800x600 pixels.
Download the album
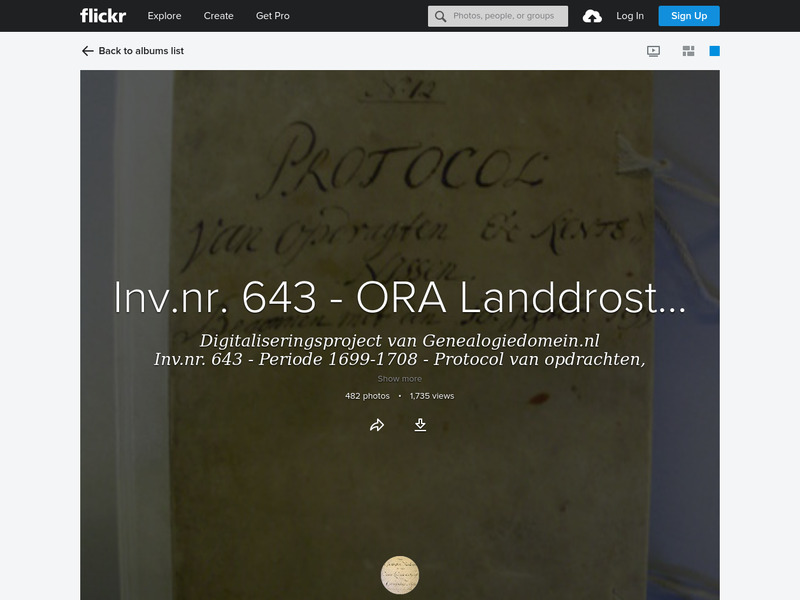tap(419, 424)
